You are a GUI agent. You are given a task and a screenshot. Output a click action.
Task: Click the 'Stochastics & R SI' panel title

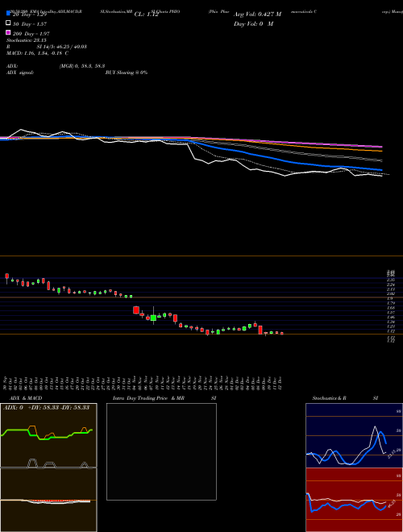coord(345,398)
